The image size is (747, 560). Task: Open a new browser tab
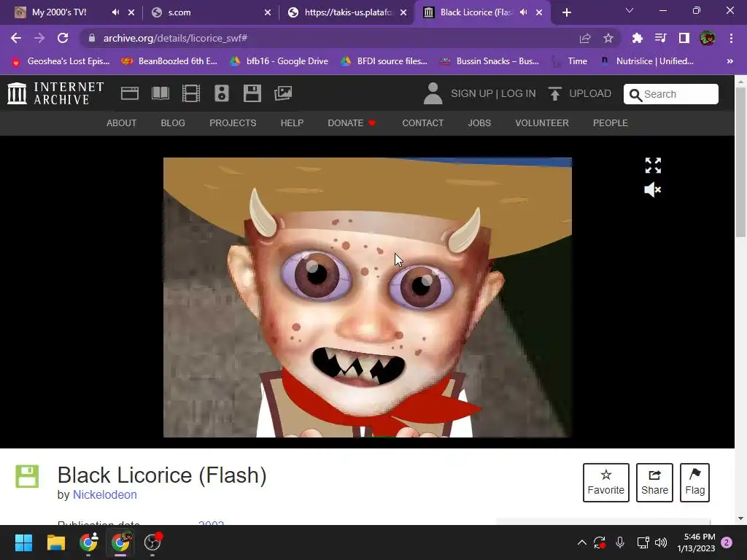coord(566,12)
